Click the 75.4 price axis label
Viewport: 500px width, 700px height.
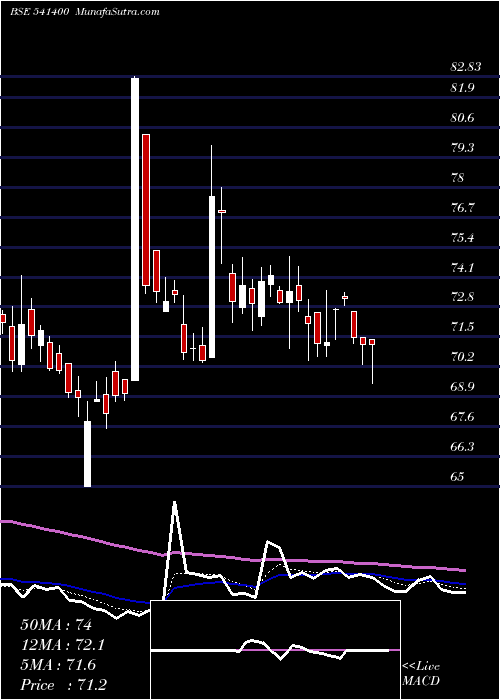coord(462,238)
